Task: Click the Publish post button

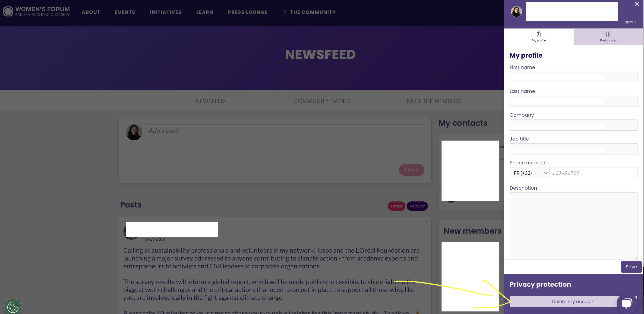Action: coord(412,170)
